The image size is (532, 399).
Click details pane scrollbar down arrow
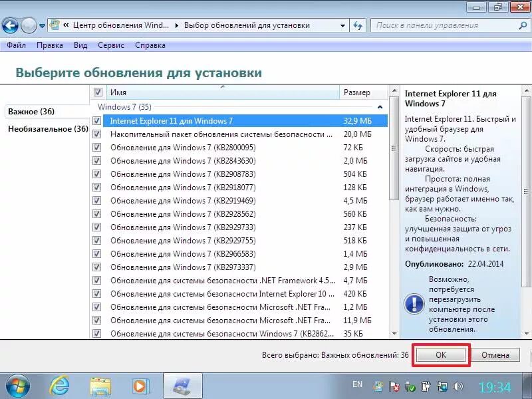coord(526,334)
